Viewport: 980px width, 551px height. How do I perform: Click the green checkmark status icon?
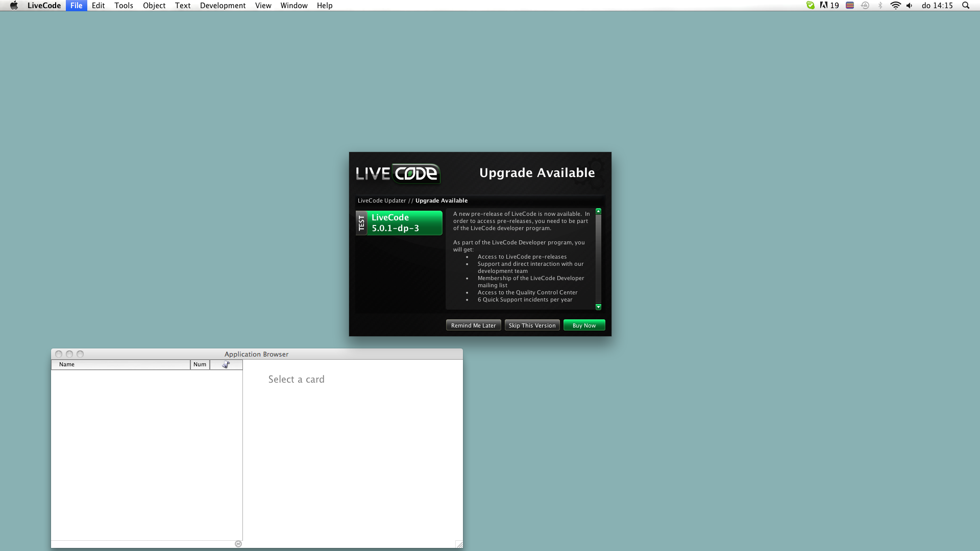[x=811, y=6]
